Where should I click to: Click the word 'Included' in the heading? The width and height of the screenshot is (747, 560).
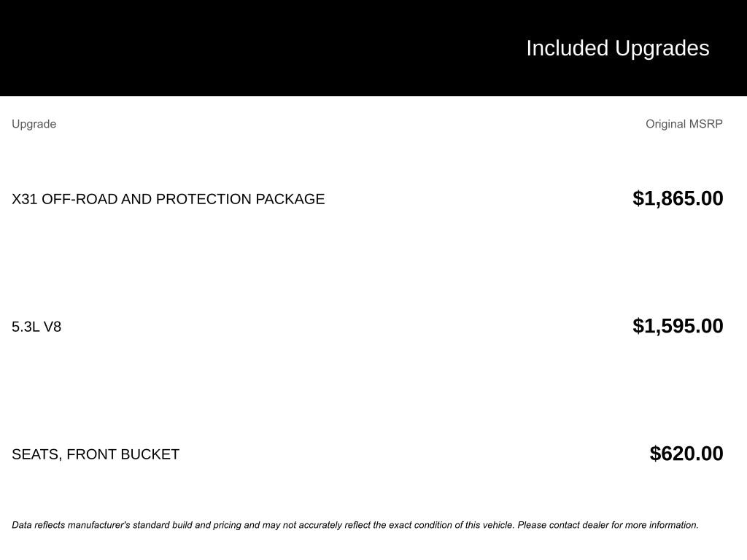(x=567, y=48)
